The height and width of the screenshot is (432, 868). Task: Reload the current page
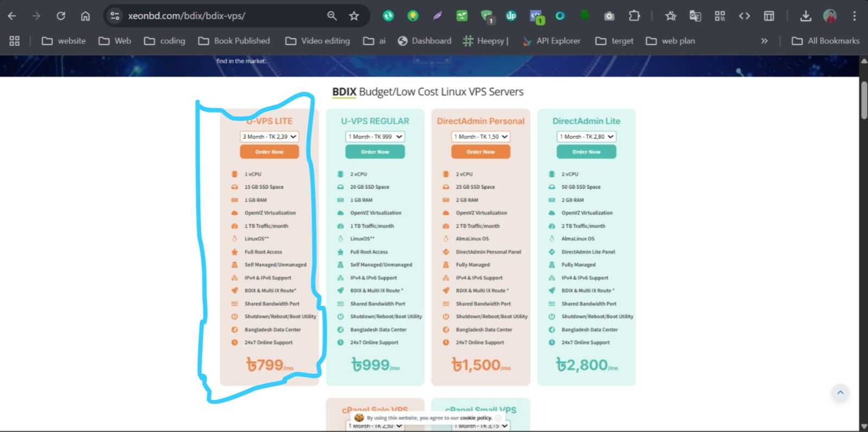(x=61, y=16)
